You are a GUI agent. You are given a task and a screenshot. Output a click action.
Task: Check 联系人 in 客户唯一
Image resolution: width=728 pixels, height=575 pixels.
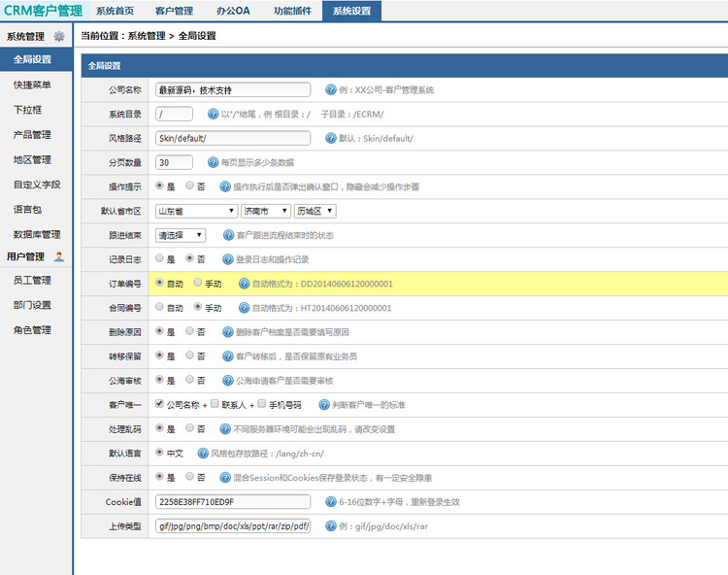click(215, 403)
